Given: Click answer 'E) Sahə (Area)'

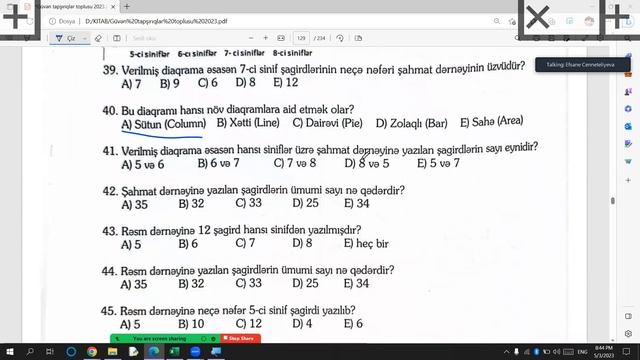Looking at the screenshot, I should coord(491,122).
